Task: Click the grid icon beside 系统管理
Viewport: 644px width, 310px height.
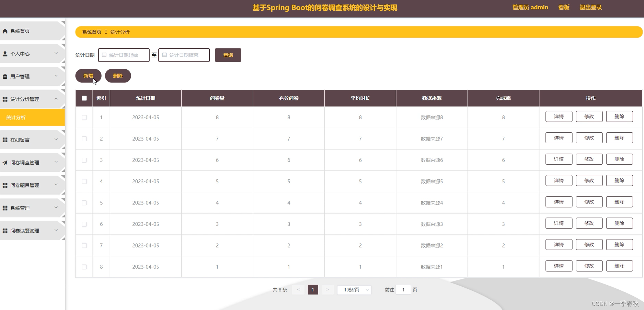Action: tap(5, 208)
